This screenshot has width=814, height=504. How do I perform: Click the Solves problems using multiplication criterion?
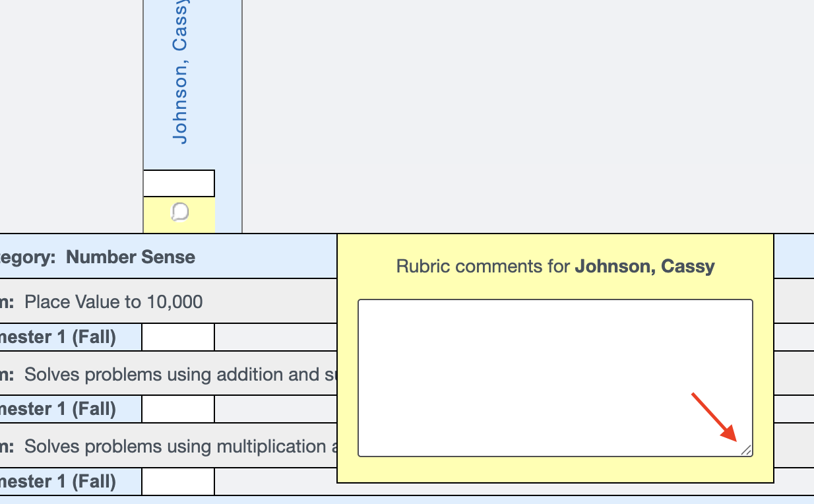click(x=181, y=447)
